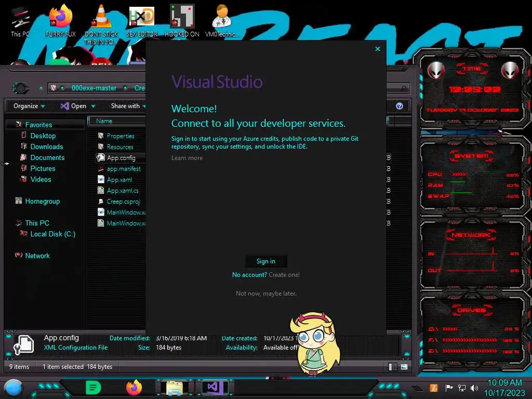Expand the Open button dropdown arrow
This screenshot has width=532, height=399.
(94, 106)
